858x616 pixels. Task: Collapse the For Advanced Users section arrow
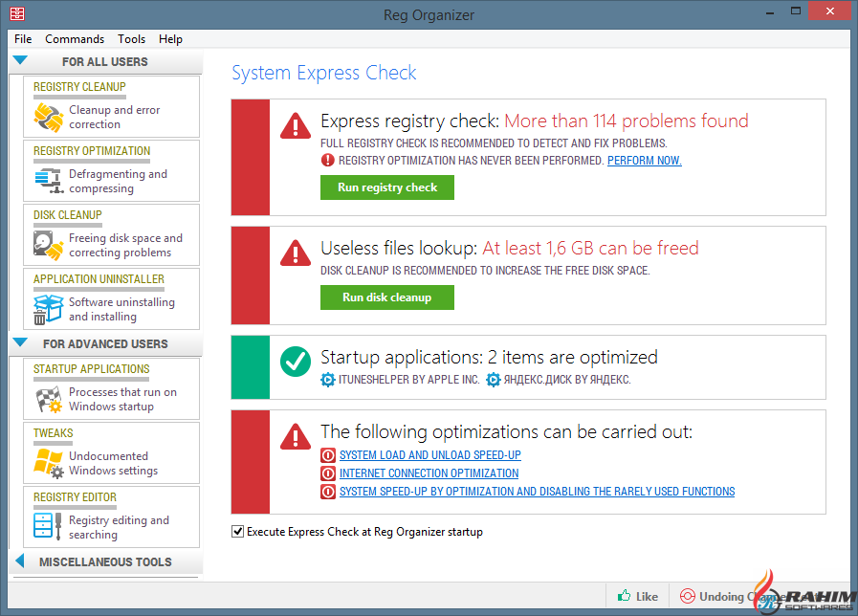(x=20, y=342)
